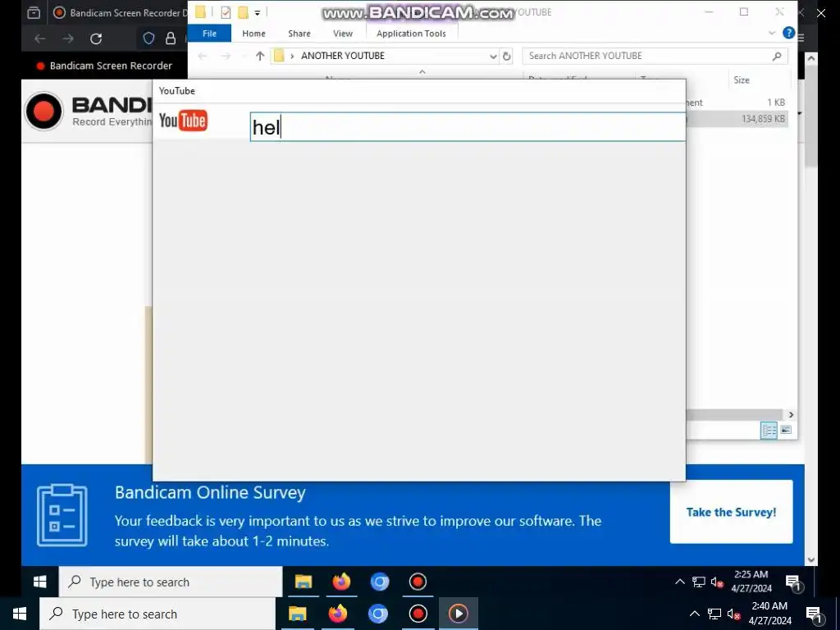Show hidden tray icons in 2:25 AM taskbar

coord(680,582)
